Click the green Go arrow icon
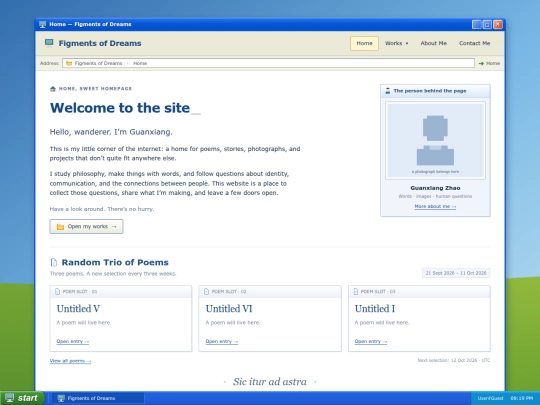 pos(481,63)
